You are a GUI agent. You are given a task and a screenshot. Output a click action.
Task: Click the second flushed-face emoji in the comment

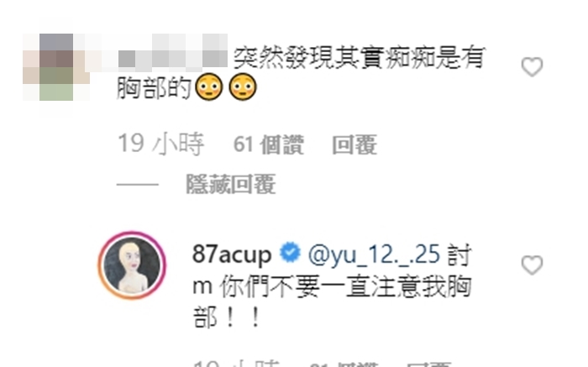(242, 87)
